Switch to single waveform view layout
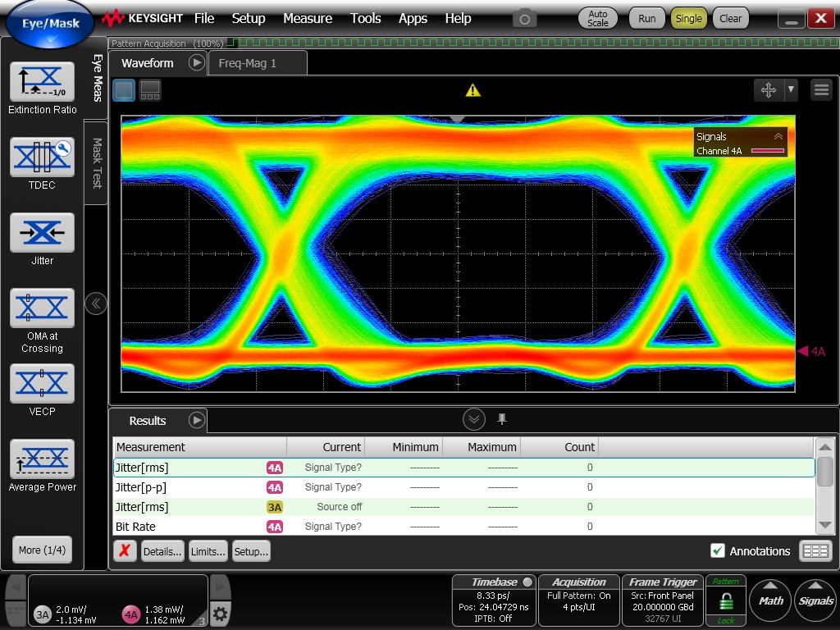840x630 pixels. pos(124,90)
